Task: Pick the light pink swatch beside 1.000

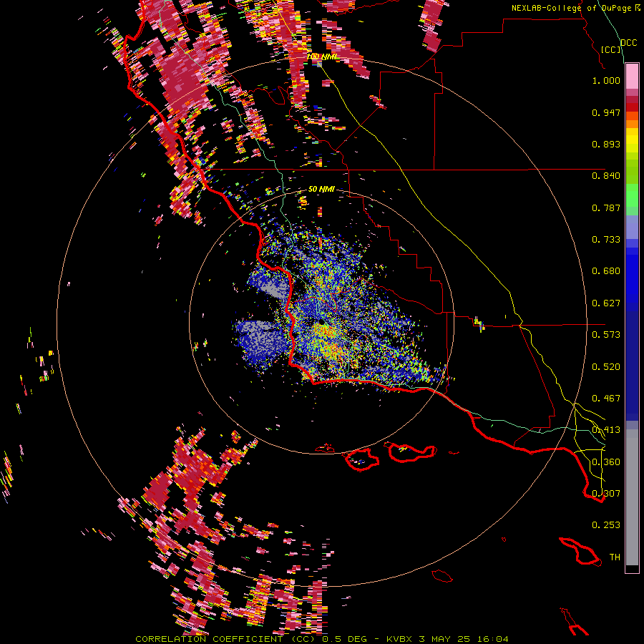Action: 632,77
